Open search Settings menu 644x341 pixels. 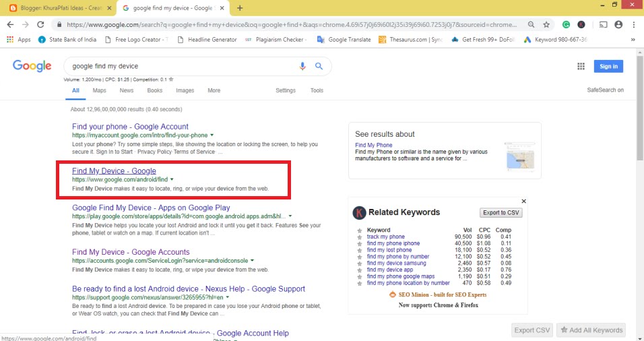click(x=286, y=90)
